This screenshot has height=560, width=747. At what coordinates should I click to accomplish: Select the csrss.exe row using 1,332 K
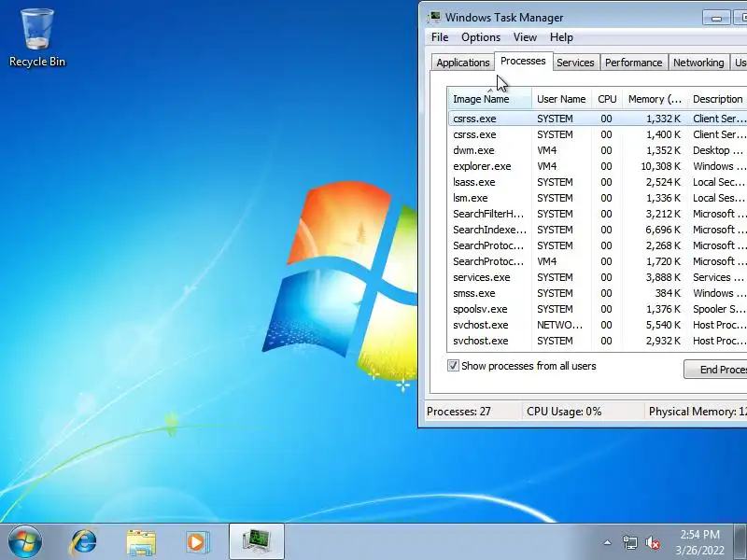click(598, 119)
